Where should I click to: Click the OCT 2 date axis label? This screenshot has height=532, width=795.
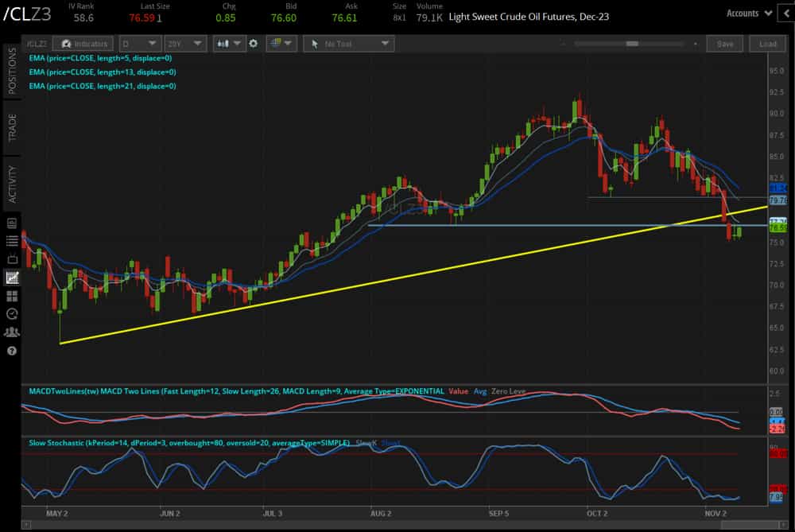597,513
